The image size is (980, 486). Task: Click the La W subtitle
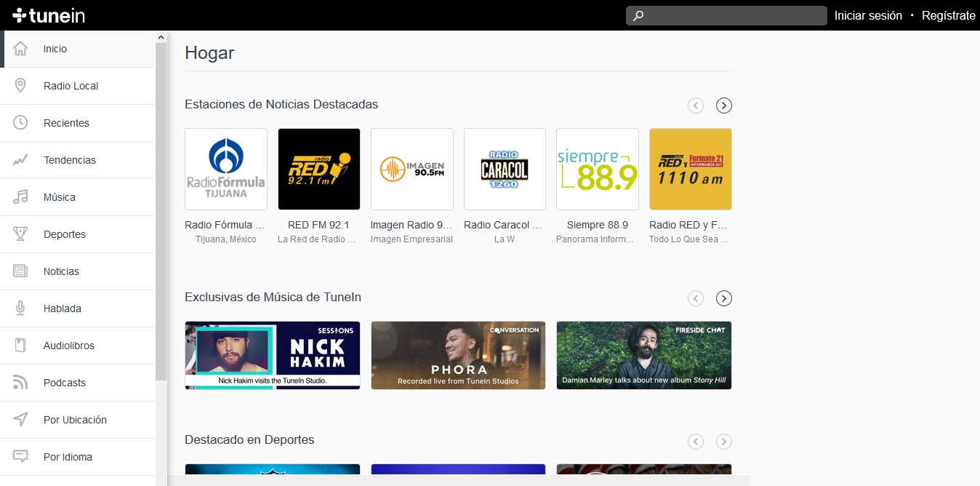point(505,239)
